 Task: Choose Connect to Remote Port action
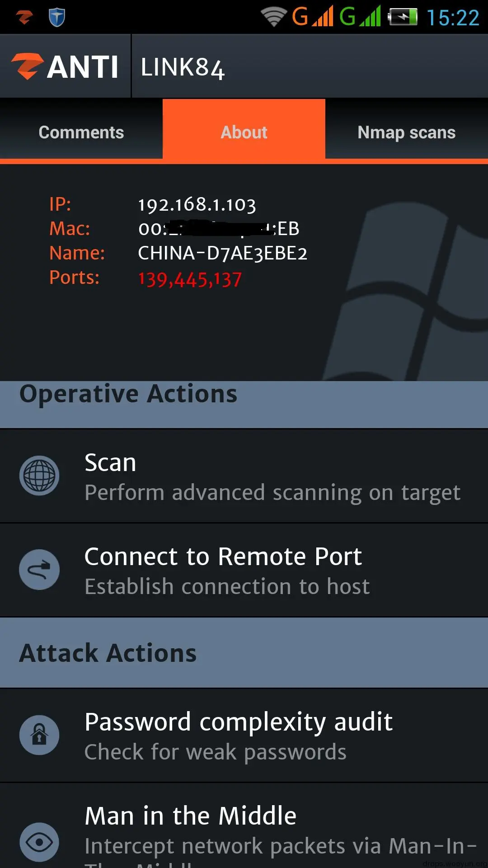click(244, 570)
